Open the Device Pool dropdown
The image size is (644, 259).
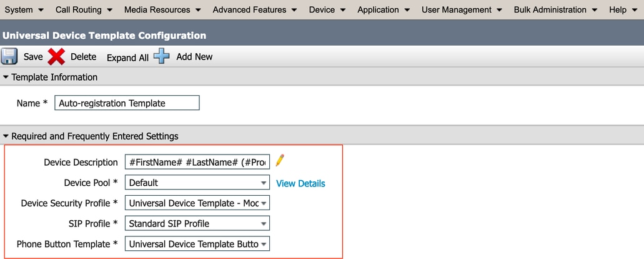point(197,183)
